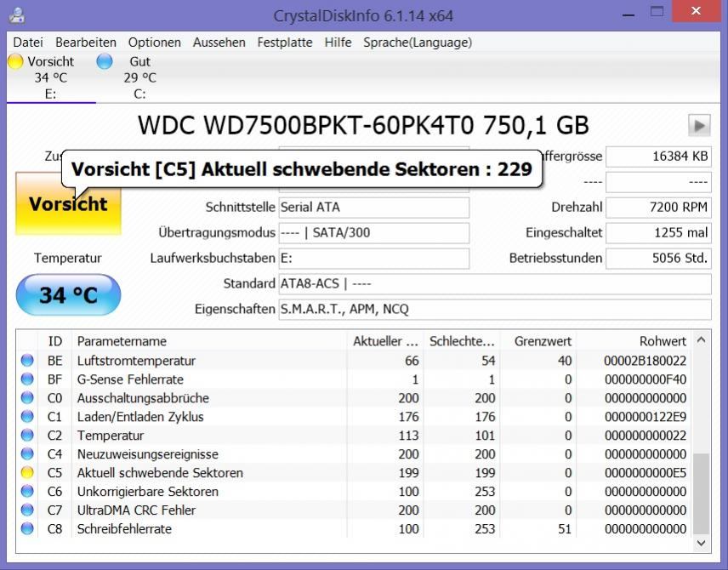Click the blue status dot for Unkorrigierbare Sektoren
The height and width of the screenshot is (570, 728).
pyautogui.click(x=27, y=491)
